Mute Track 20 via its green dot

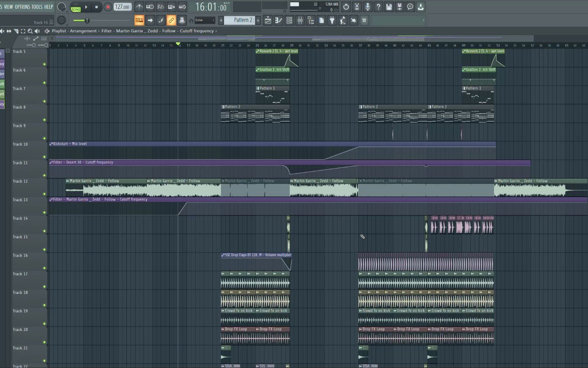tap(44, 342)
